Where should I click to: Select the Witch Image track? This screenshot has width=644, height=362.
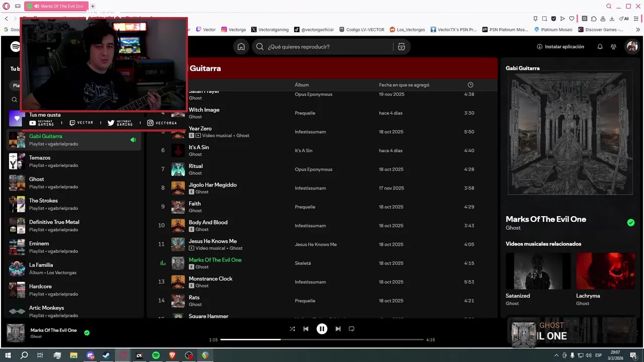pyautogui.click(x=204, y=110)
